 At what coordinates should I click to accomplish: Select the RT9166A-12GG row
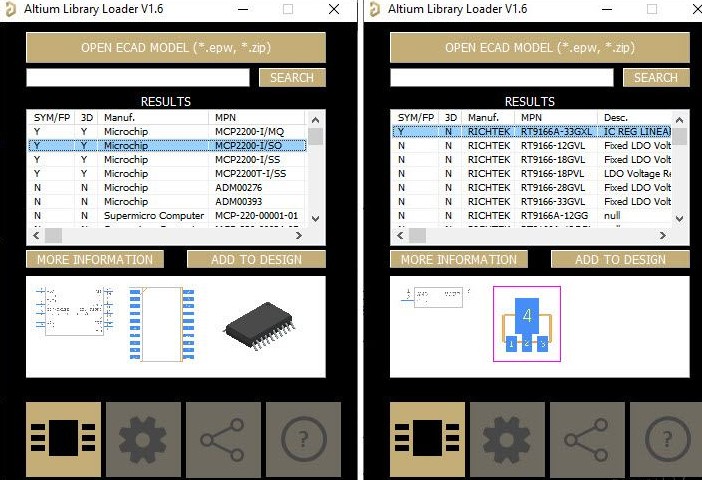(x=532, y=215)
